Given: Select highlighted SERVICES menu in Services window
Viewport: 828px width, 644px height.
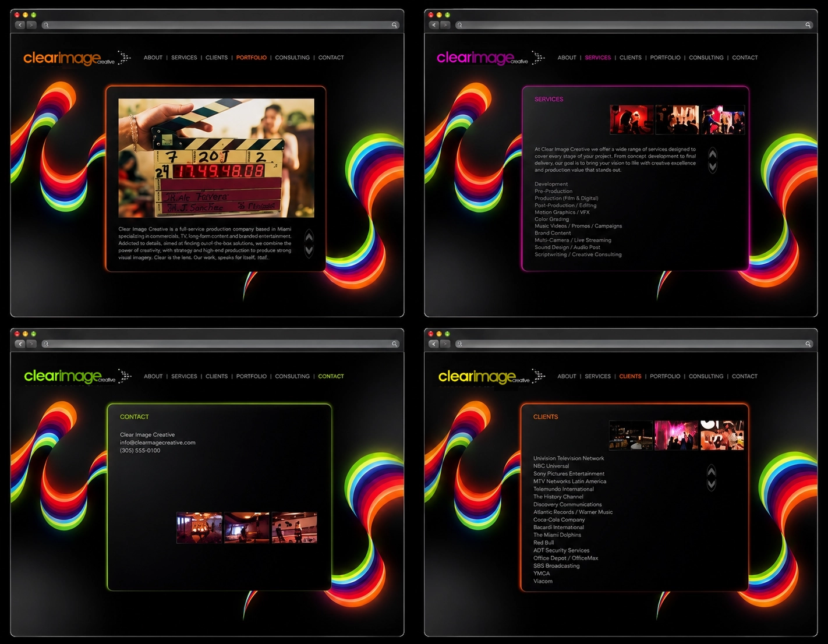Looking at the screenshot, I should click(x=598, y=58).
